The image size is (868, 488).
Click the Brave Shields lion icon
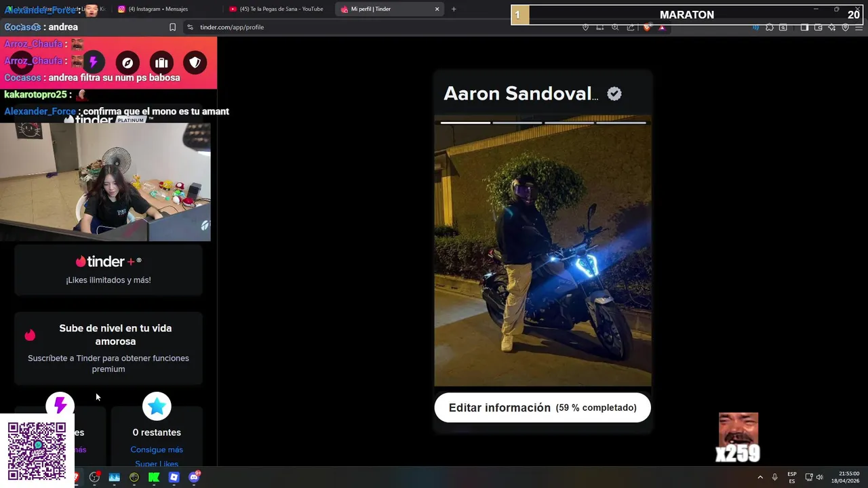(646, 27)
